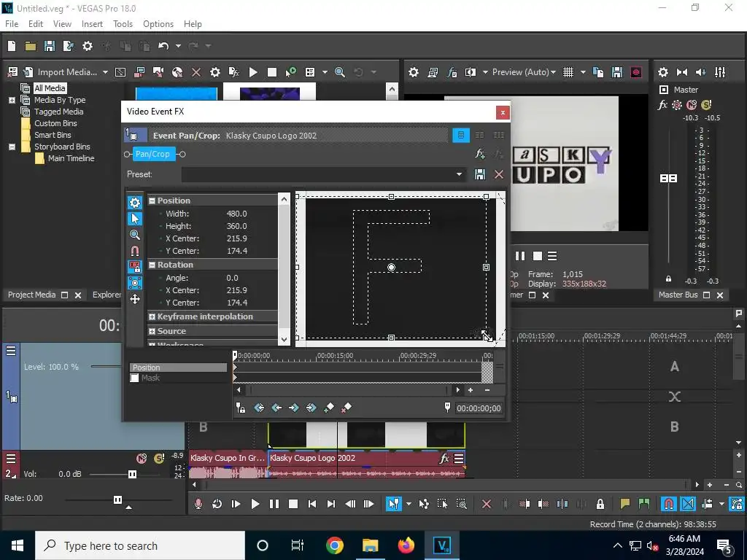Viewport: 747px width, 560px height.
Task: Open a project with the folder icon
Action: (31, 46)
